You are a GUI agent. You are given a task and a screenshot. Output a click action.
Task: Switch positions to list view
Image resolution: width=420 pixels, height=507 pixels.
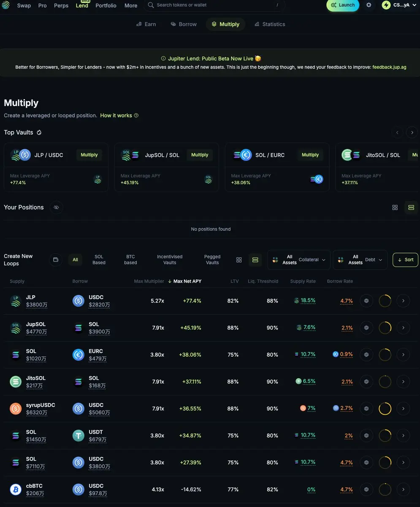(x=411, y=207)
